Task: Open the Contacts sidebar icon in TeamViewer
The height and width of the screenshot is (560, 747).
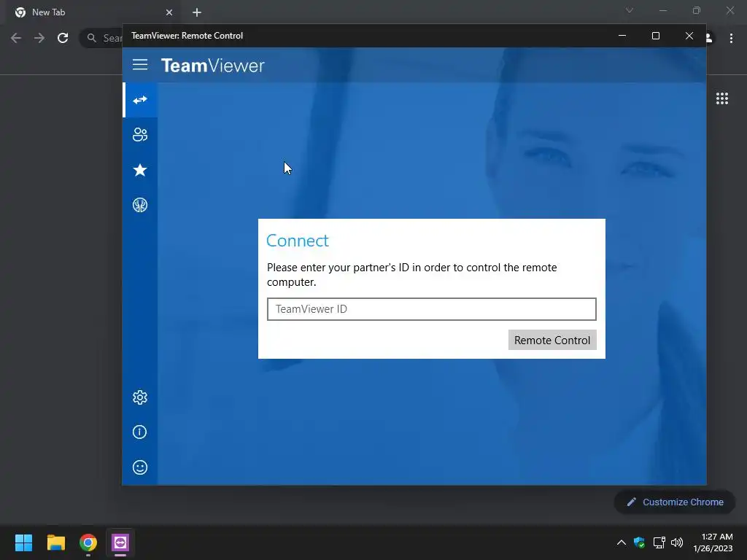Action: 140,135
